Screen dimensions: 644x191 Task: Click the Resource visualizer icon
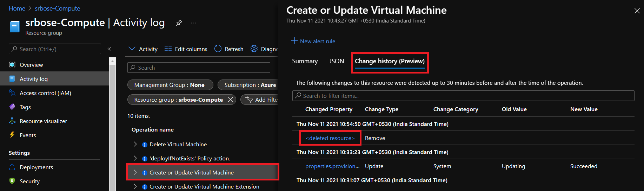pos(12,121)
